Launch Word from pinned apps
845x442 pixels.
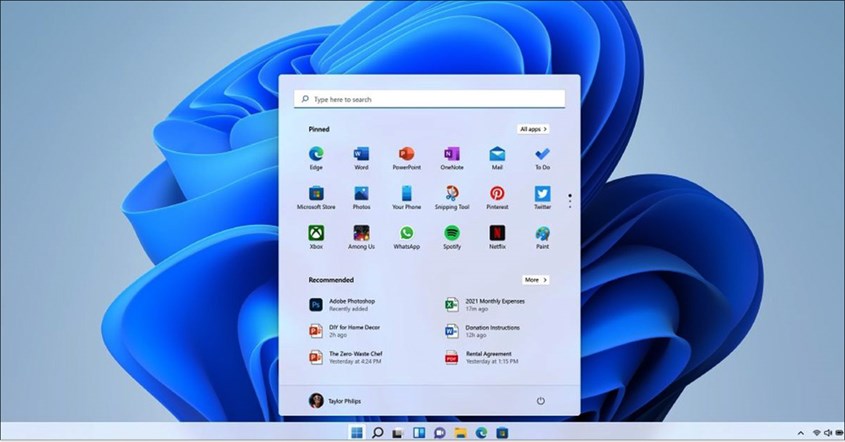361,158
